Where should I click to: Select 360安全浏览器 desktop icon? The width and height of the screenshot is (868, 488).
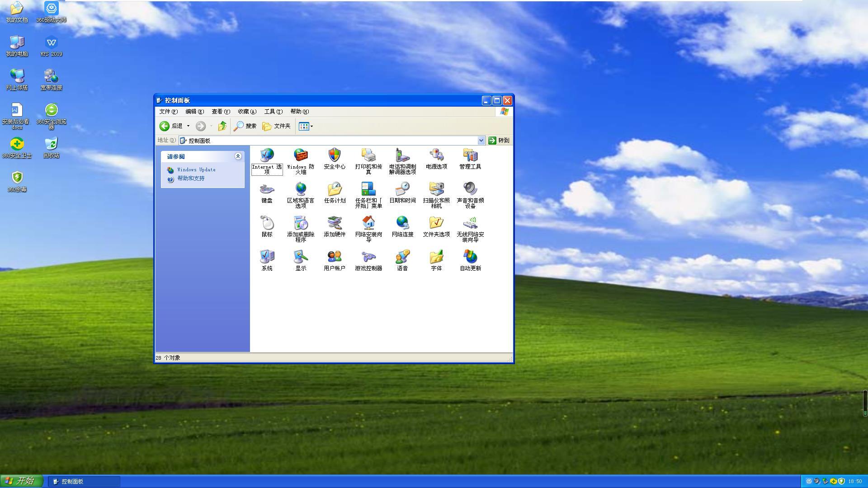(x=52, y=117)
